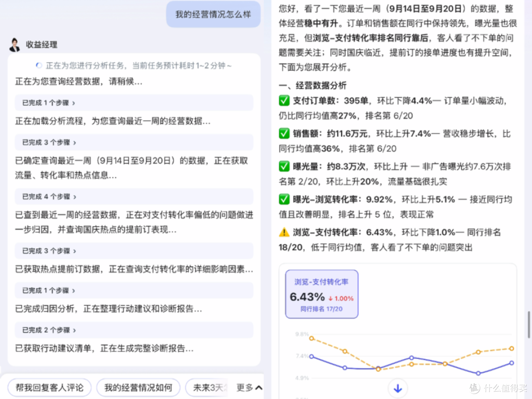
Task: Click the 我的经营情况怎么样 message bubble
Action: click(x=213, y=14)
